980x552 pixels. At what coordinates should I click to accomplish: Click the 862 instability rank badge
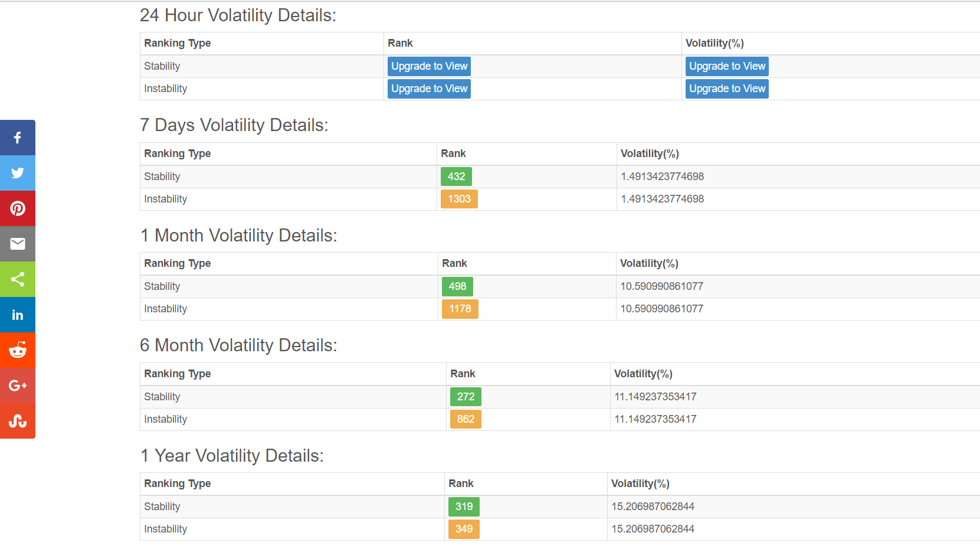point(466,419)
